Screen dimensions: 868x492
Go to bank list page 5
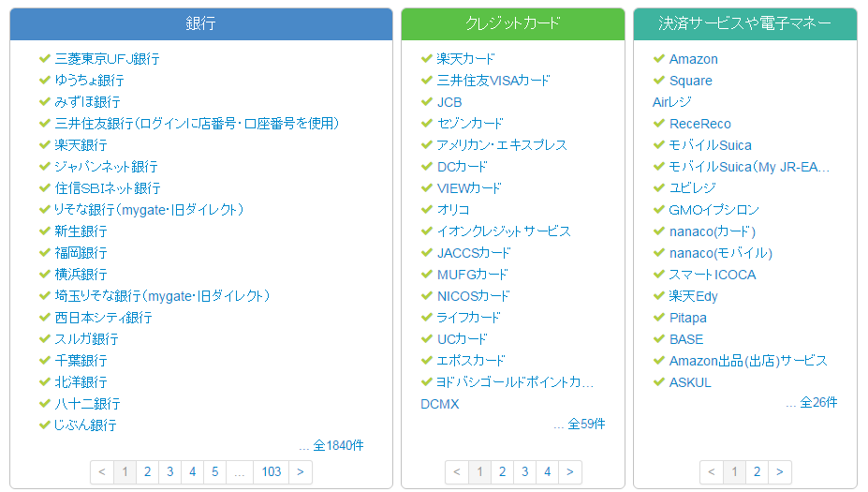[214, 472]
